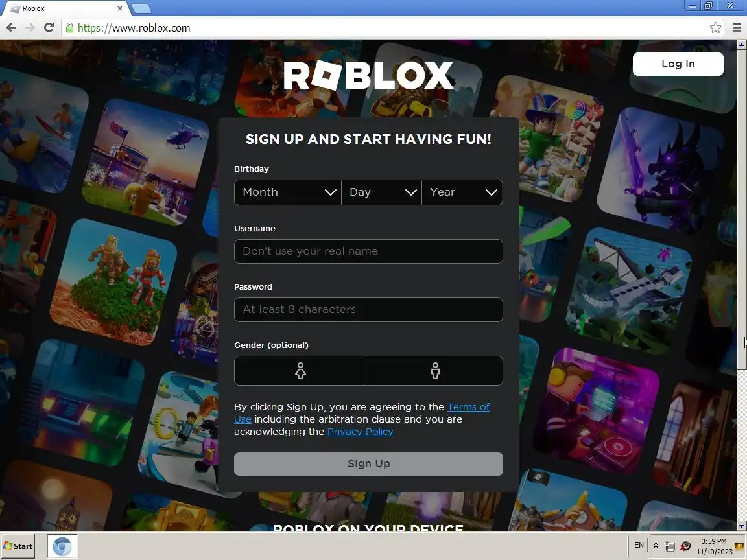Open the Windows Start menu

pyautogui.click(x=18, y=546)
